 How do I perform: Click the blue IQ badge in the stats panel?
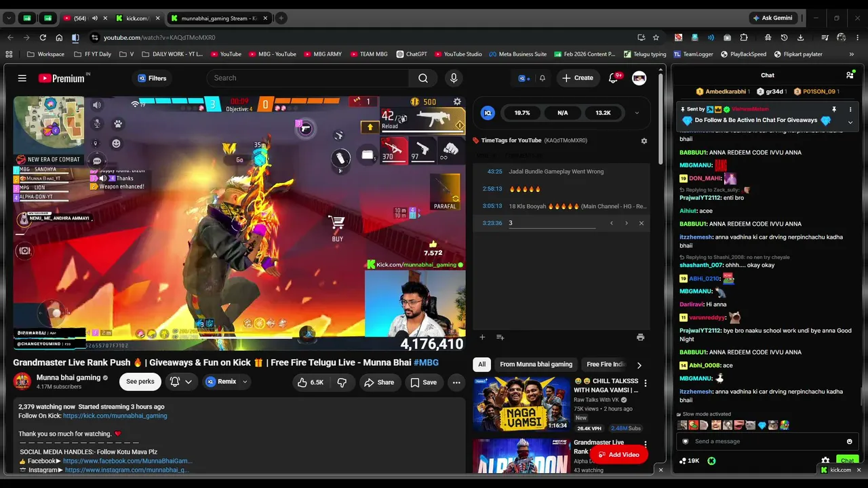[488, 113]
